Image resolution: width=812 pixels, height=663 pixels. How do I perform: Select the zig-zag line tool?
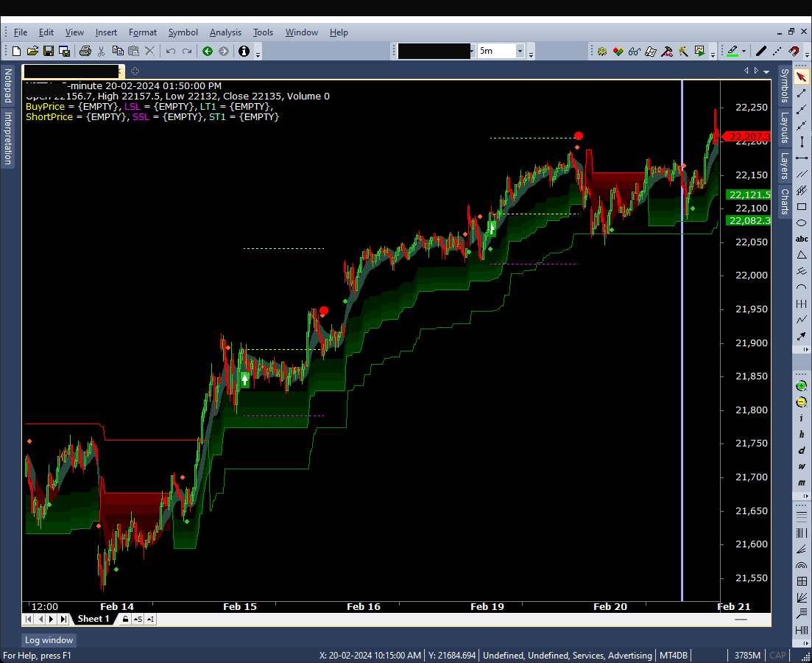pyautogui.click(x=802, y=320)
